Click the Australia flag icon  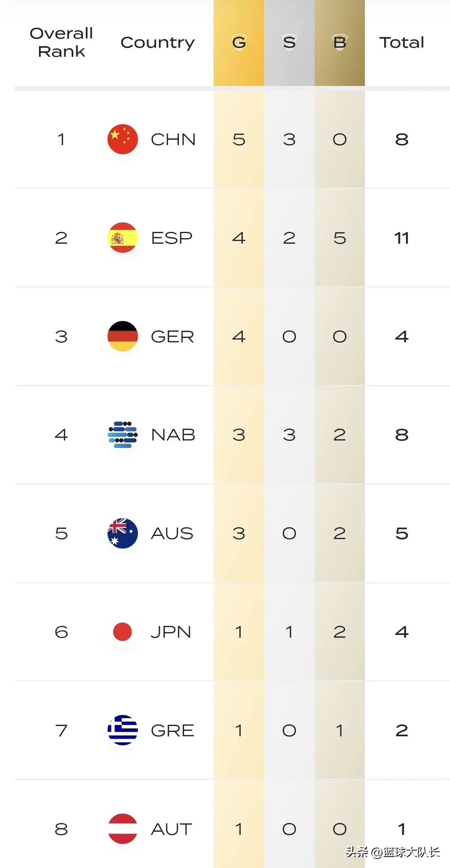tap(123, 533)
